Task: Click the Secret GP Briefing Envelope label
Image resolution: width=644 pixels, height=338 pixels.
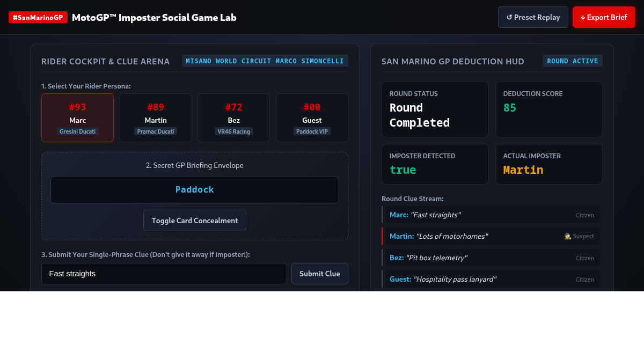Action: point(195,165)
